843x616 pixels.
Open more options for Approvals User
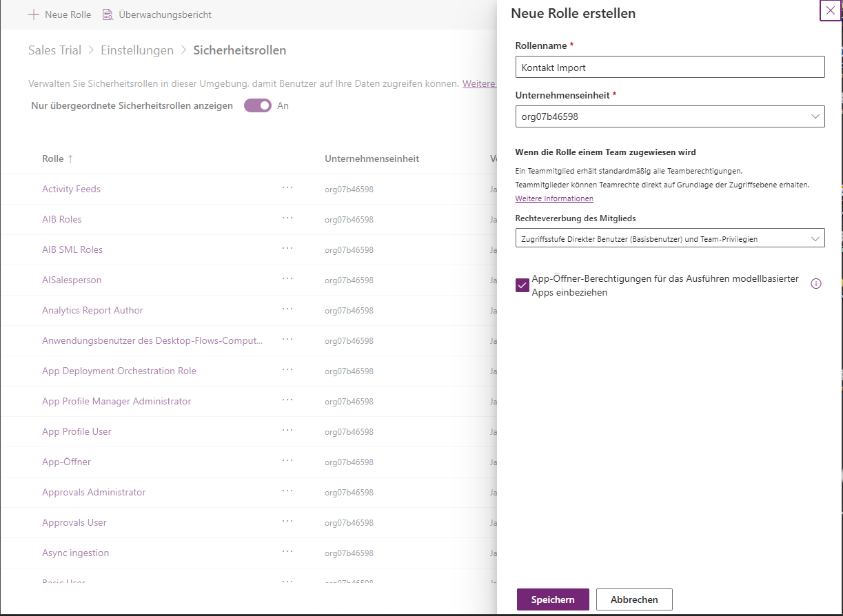[287, 522]
